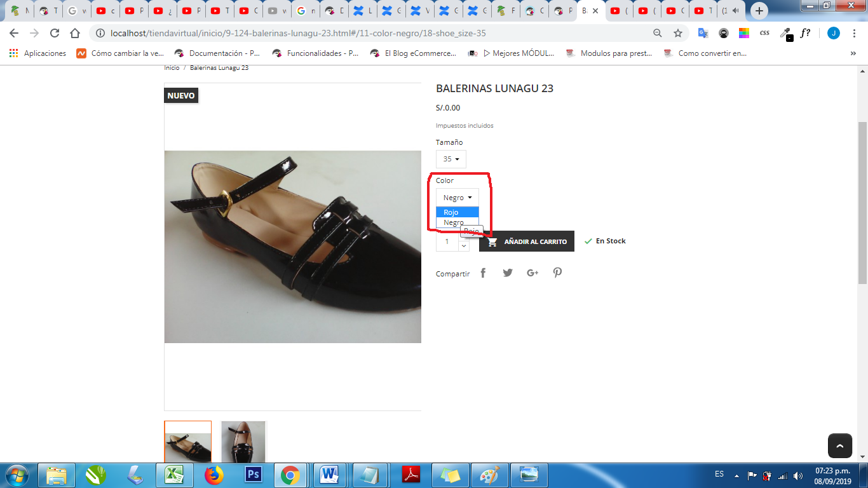Open the 'Como convertir en...' bookmark

(x=705, y=53)
